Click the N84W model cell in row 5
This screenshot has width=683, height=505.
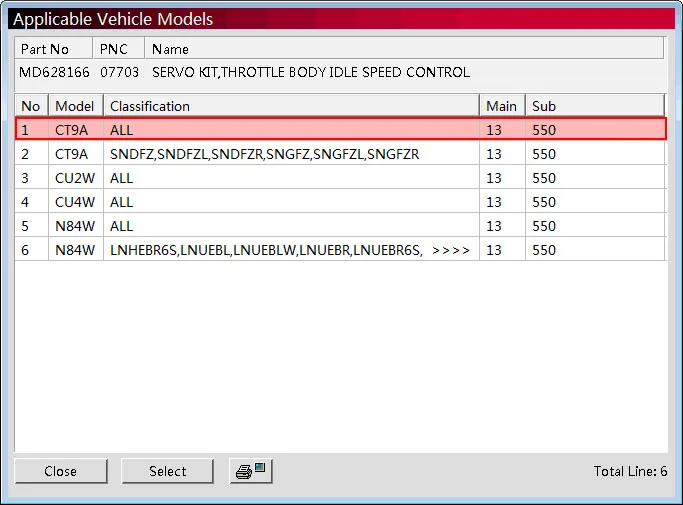75,226
